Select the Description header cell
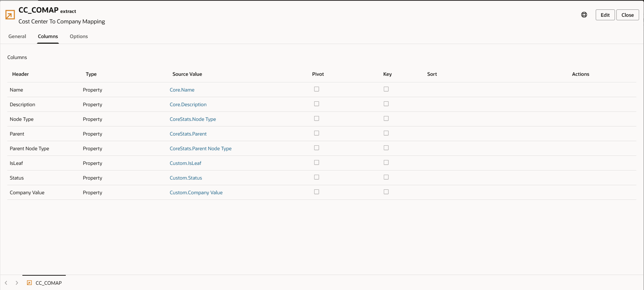Image resolution: width=644 pixels, height=290 pixels. (x=22, y=104)
